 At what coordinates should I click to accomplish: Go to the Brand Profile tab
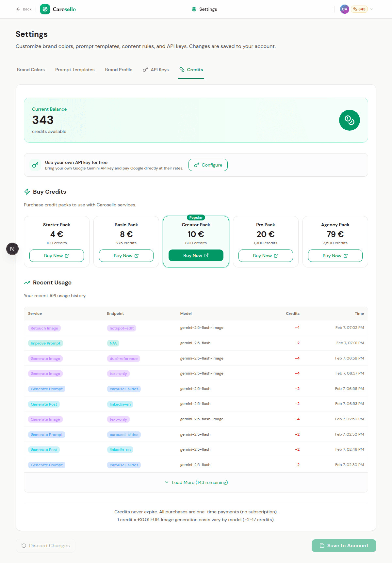pyautogui.click(x=119, y=70)
